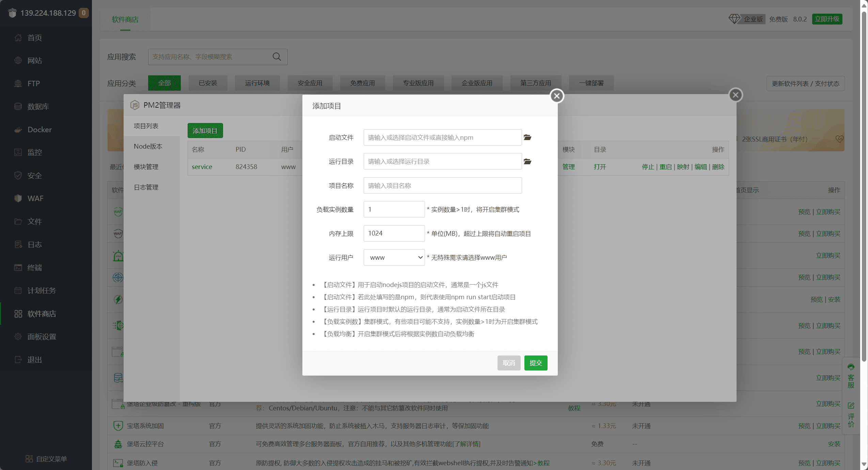Viewport: 868px width, 470px height.
Task: Click the 立即升级 upgrade button
Action: pos(827,19)
